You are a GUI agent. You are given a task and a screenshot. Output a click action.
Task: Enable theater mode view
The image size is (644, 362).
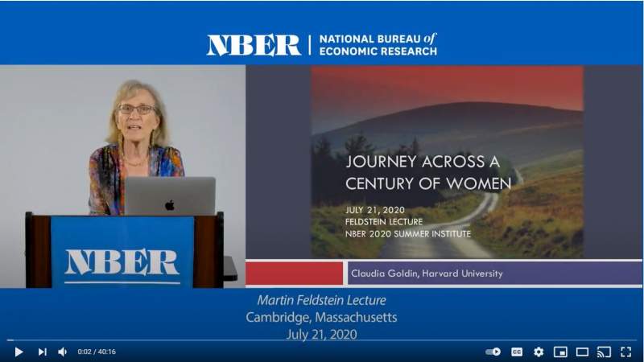pos(582,352)
